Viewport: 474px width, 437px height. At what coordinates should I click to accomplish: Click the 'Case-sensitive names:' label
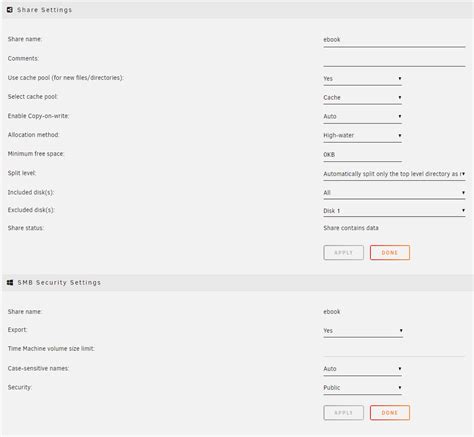[38, 368]
